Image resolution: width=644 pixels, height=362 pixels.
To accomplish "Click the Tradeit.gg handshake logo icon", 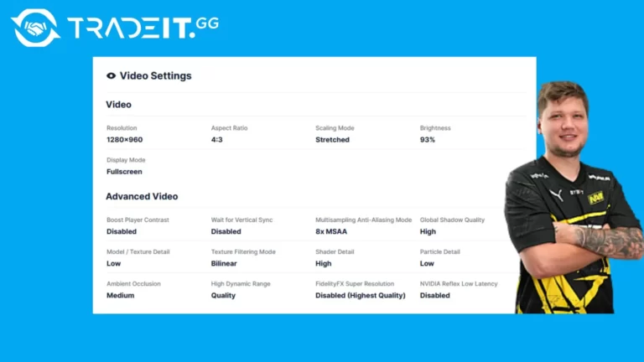I will 36,28.
